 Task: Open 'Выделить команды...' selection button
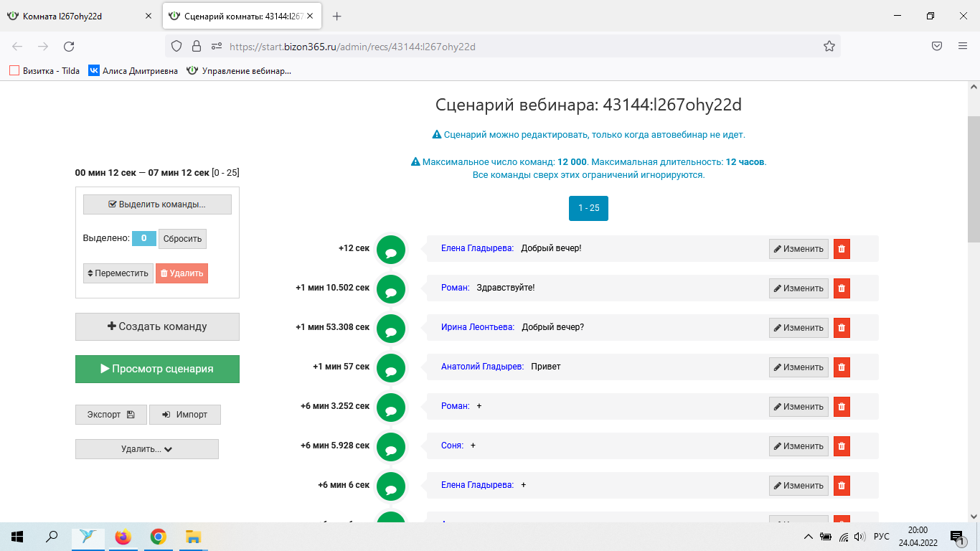point(157,204)
